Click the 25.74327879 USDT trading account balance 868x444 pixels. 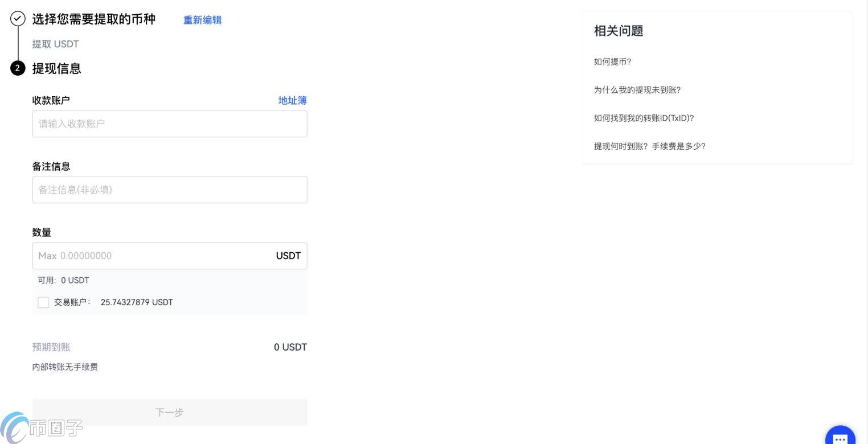pyautogui.click(x=137, y=302)
